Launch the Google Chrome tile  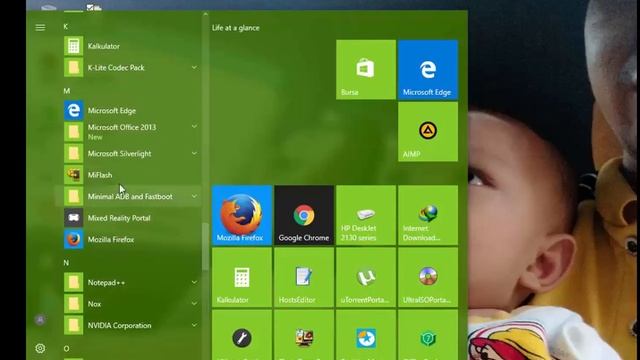point(304,215)
